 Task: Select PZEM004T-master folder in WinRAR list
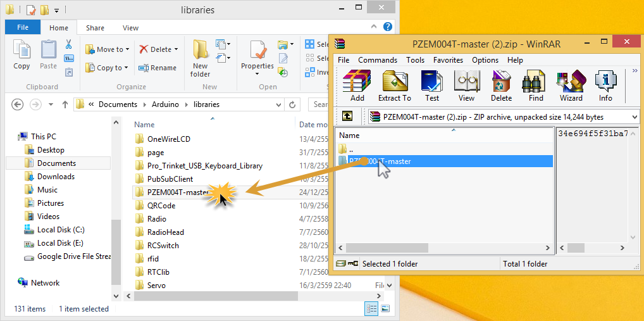(444, 161)
